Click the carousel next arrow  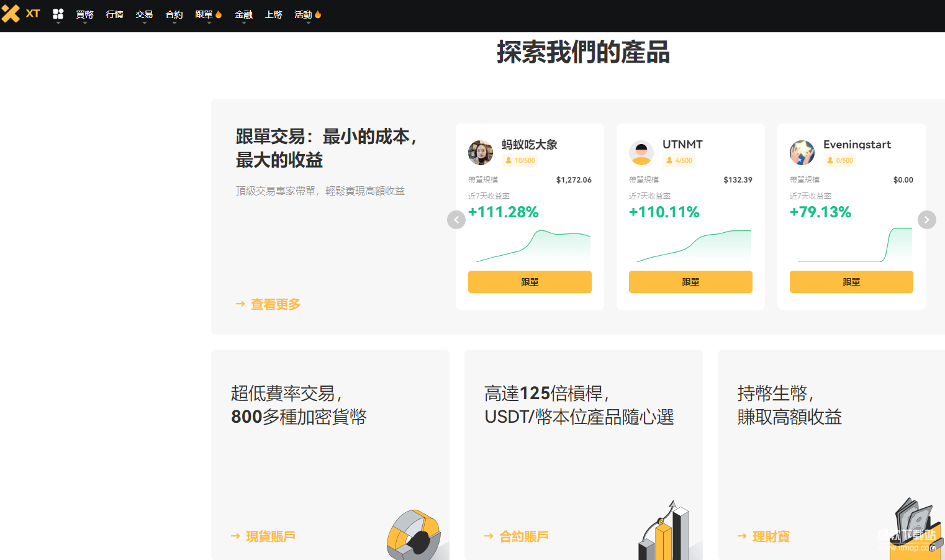pyautogui.click(x=926, y=220)
